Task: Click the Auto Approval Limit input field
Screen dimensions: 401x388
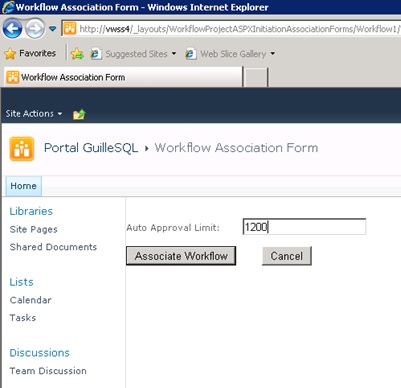Action: tap(304, 227)
